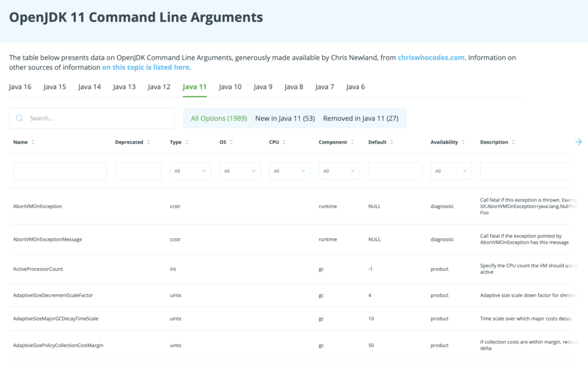Click the Default filter text box
Screen dimensions: 588x367
[x=395, y=171]
